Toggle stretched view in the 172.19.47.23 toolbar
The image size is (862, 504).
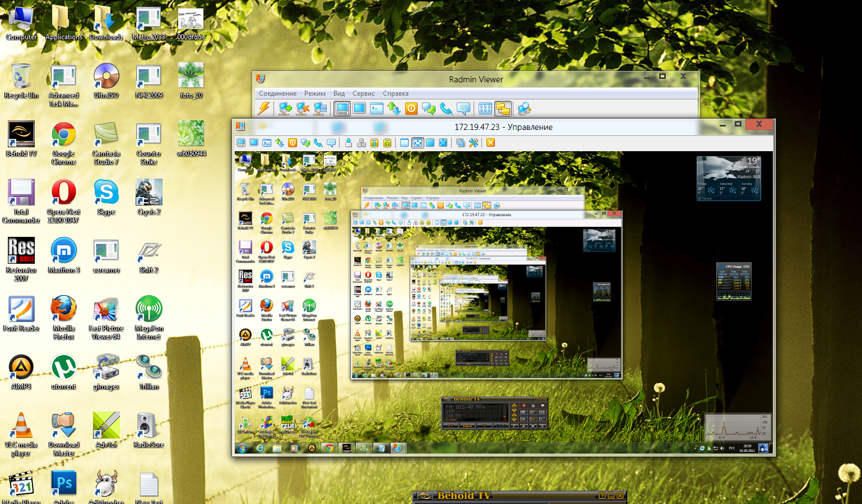click(418, 143)
